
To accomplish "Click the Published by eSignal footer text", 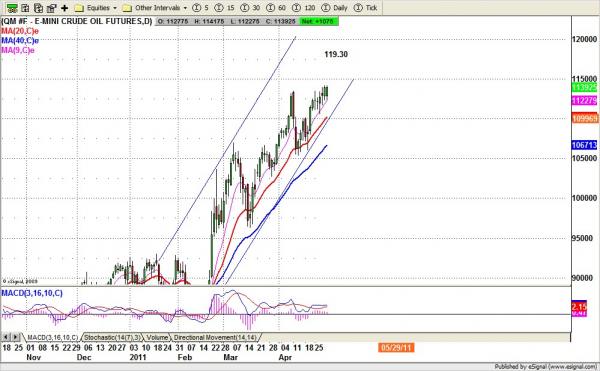I will 545,367.
